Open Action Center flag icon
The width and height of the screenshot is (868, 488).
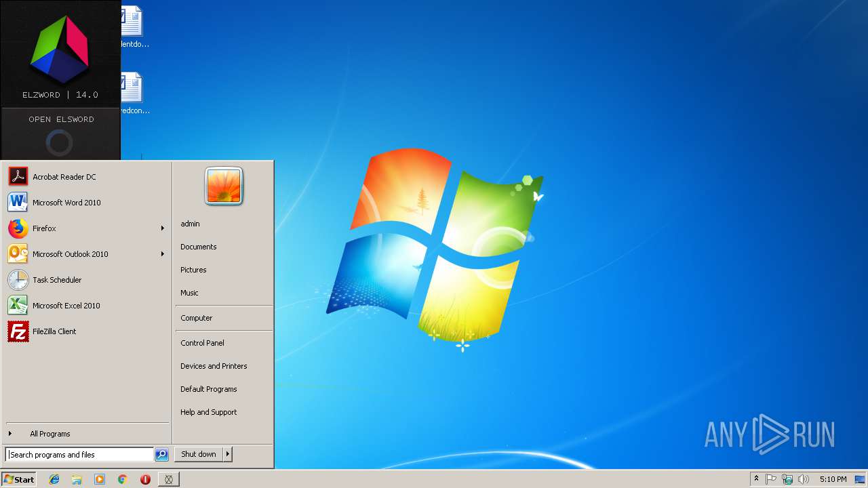pos(771,479)
